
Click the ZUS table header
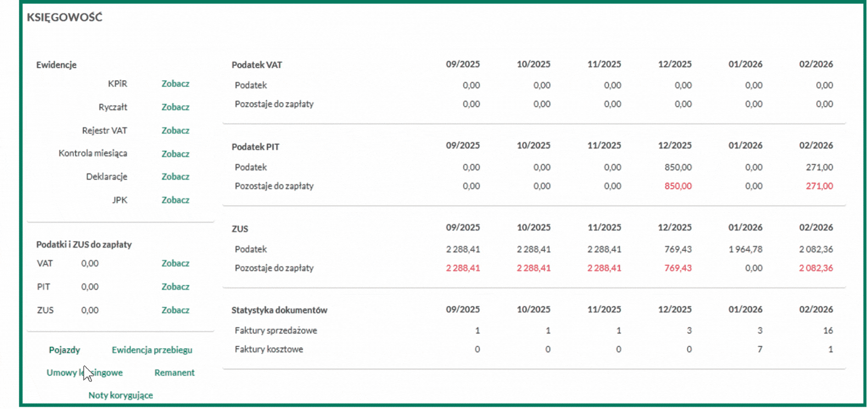click(x=240, y=229)
